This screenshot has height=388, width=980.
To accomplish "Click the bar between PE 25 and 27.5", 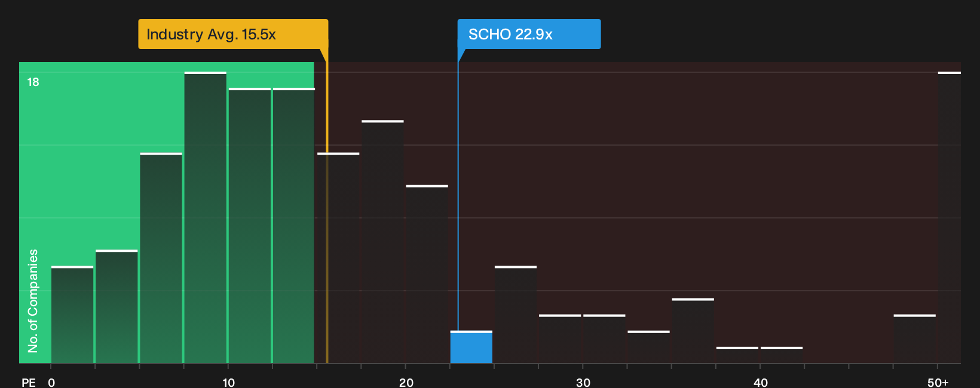I will [x=516, y=315].
